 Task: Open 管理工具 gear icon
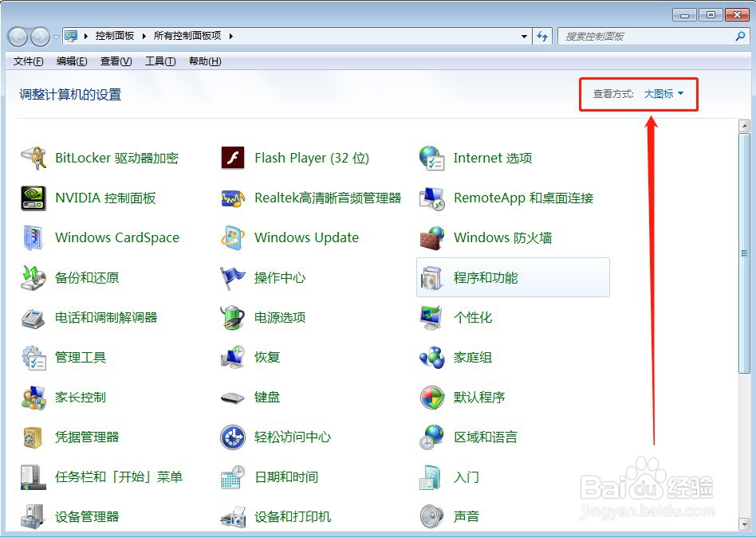(33, 358)
